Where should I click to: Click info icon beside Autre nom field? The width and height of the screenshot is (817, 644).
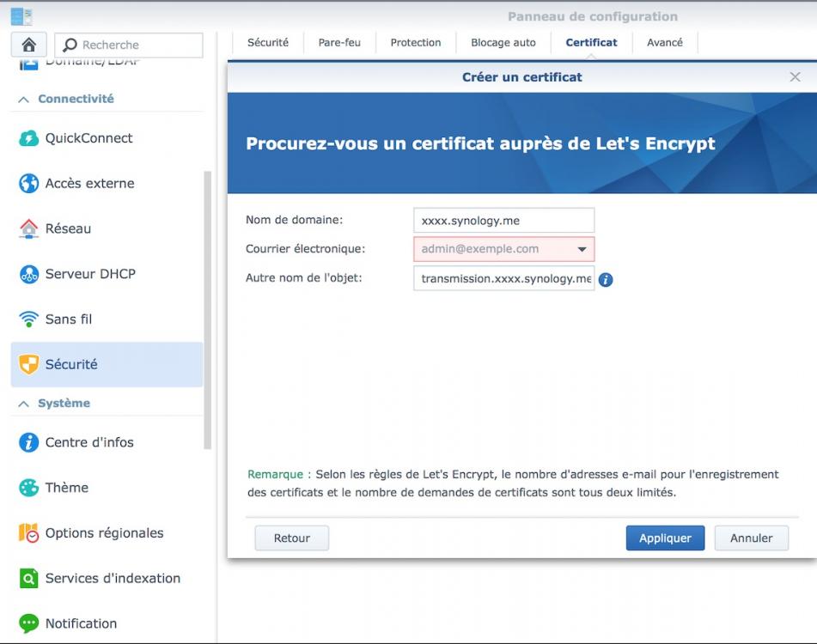pyautogui.click(x=606, y=279)
